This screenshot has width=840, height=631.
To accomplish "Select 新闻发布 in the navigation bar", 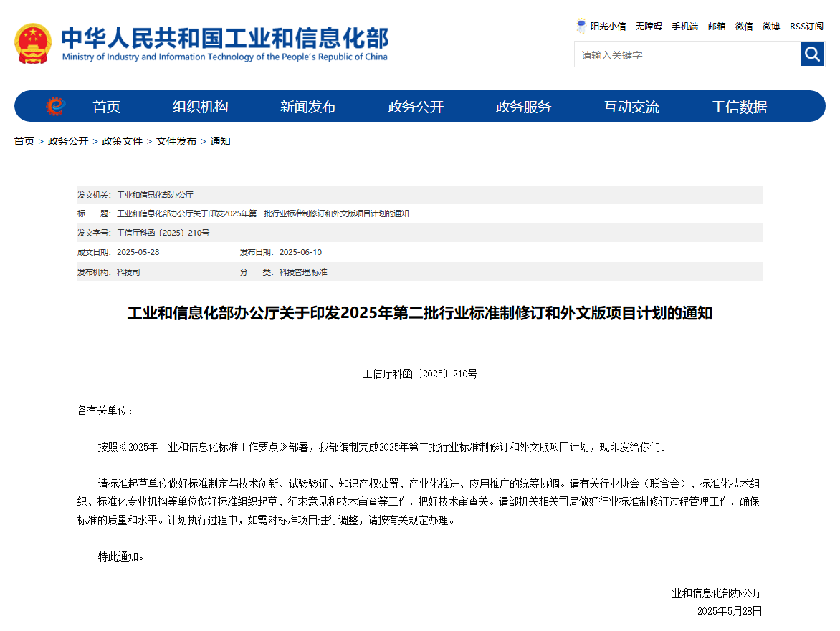I will tap(307, 107).
